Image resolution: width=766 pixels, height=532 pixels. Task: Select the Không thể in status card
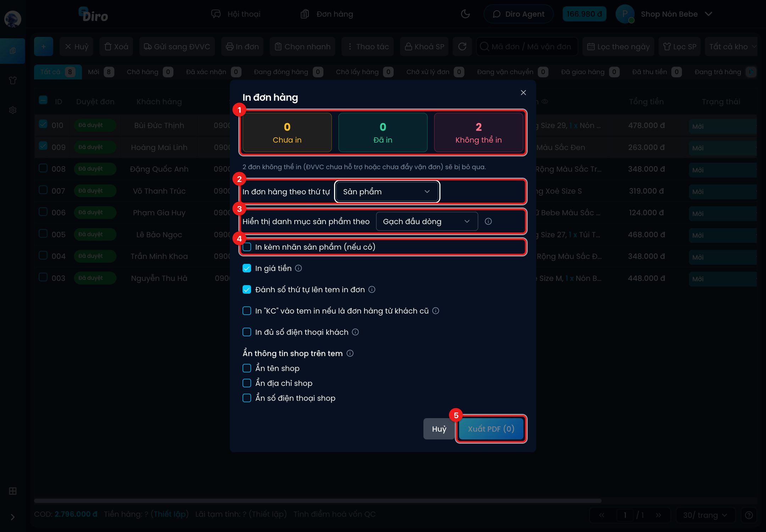478,133
